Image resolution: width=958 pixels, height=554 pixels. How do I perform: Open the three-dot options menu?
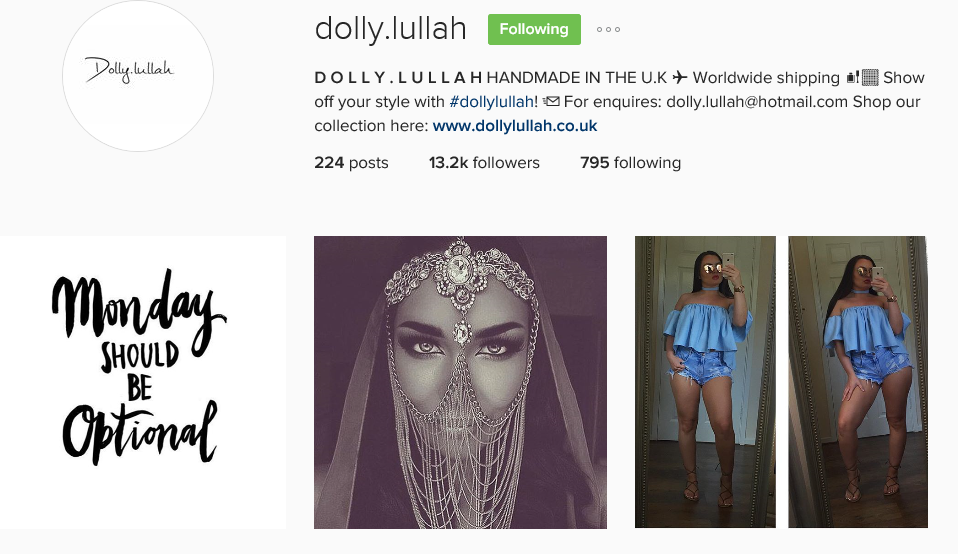pos(608,29)
